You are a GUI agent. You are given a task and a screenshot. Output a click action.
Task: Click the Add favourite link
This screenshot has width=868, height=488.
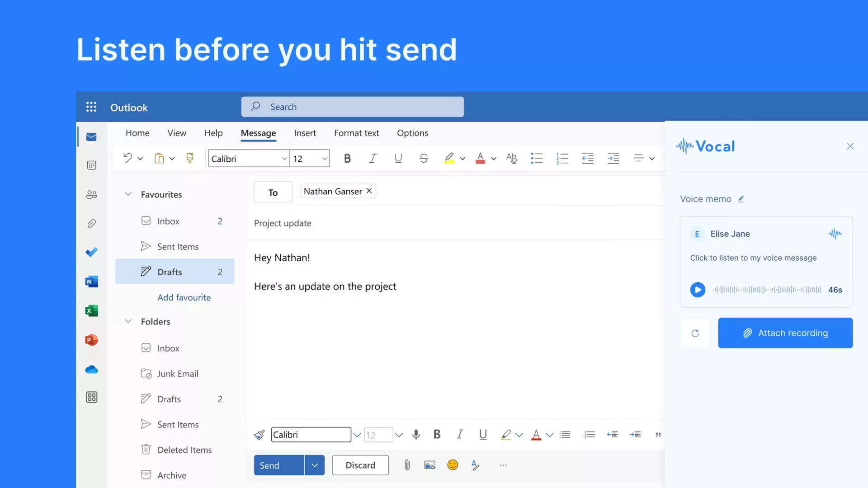184,297
